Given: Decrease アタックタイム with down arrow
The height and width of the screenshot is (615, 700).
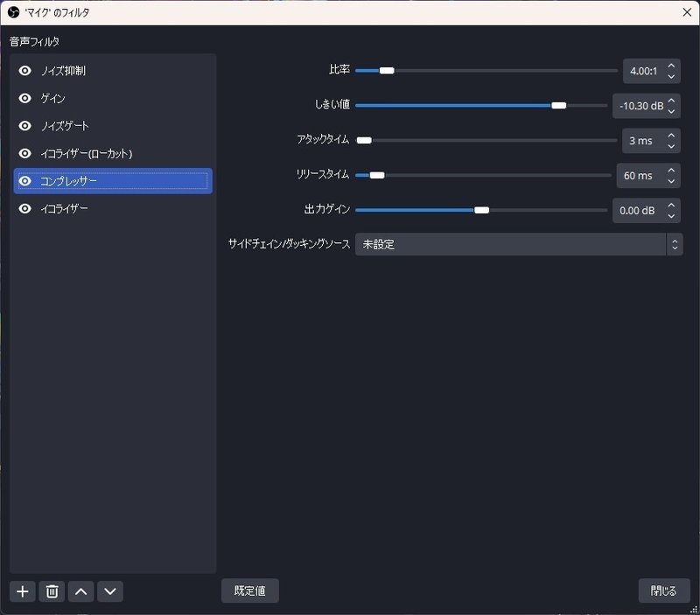Looking at the screenshot, I should pos(671,146).
